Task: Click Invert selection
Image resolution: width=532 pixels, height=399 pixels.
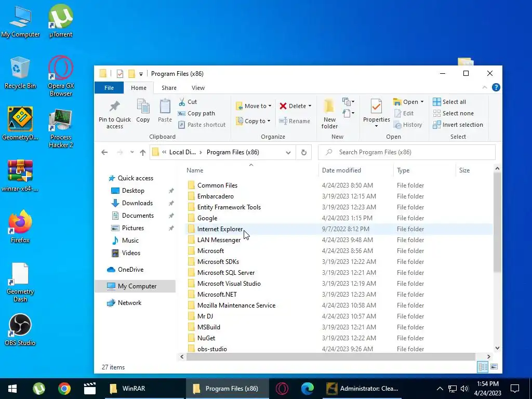Action: [458, 125]
